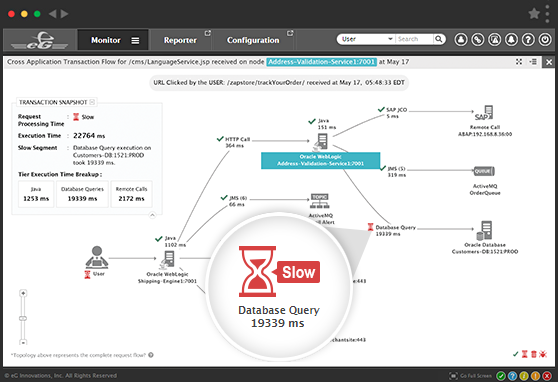The width and height of the screenshot is (558, 382).
Task: Click the yellow minor alarm icon in footer
Action: click(x=524, y=376)
